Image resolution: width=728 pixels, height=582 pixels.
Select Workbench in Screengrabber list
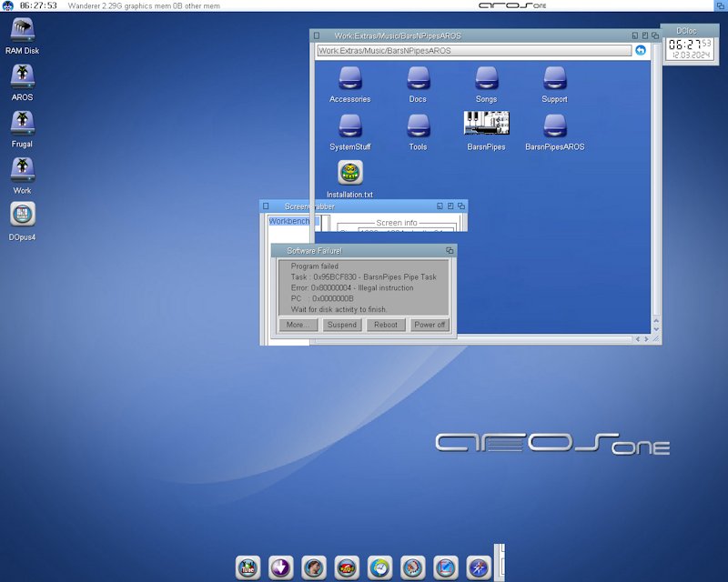289,221
